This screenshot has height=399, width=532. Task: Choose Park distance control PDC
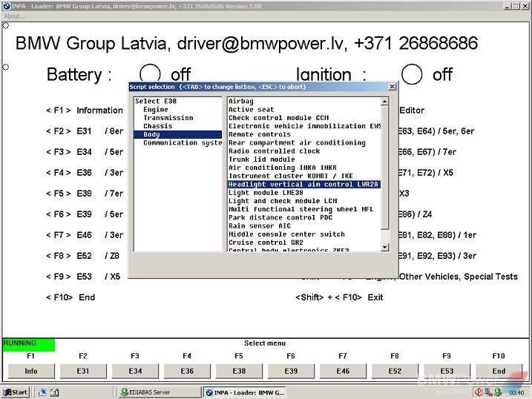(280, 217)
